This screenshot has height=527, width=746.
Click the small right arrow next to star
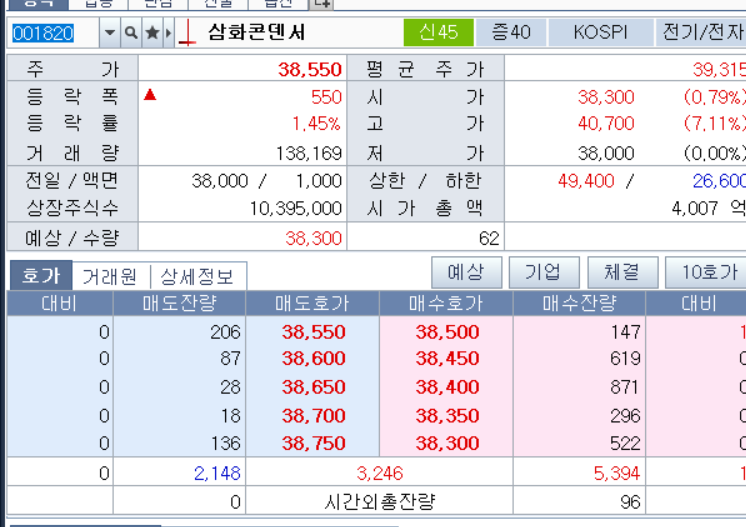click(168, 33)
